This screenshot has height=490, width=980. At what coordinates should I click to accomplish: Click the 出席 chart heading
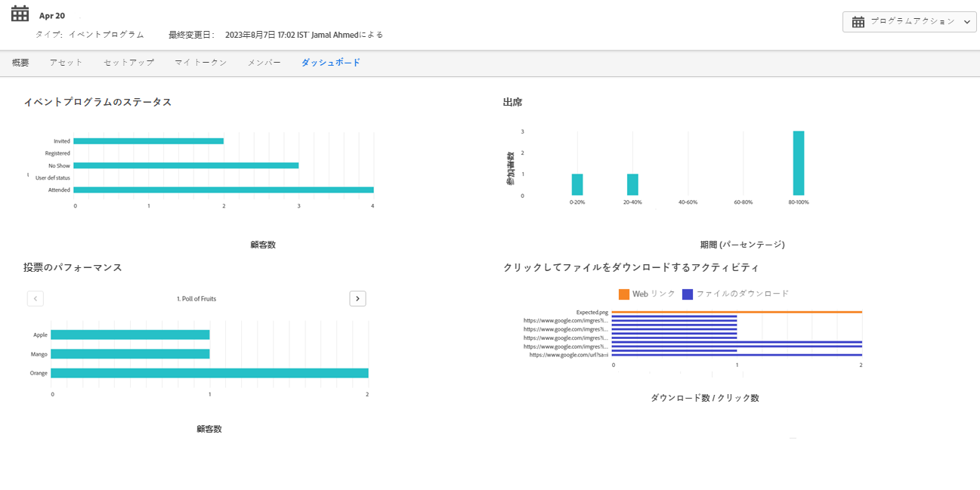point(512,102)
